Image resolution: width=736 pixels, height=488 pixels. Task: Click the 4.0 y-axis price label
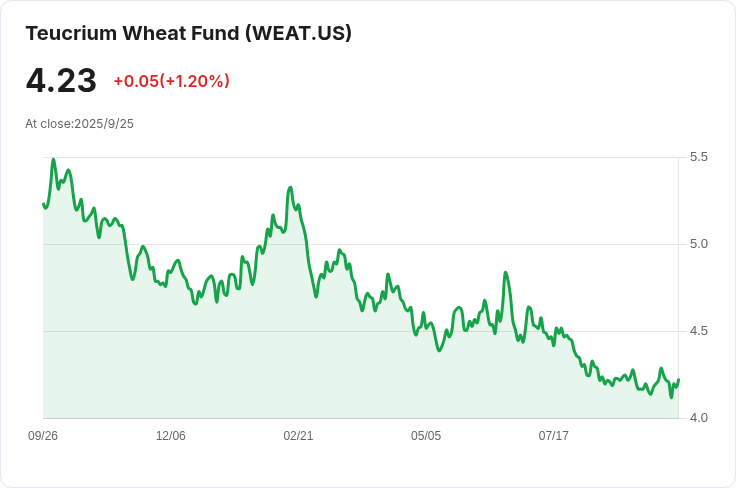point(699,418)
